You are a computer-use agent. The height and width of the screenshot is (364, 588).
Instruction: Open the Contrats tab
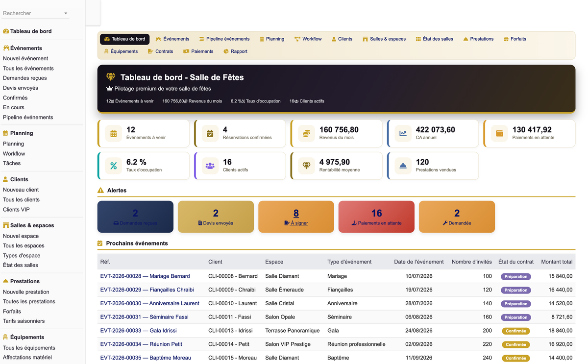(x=161, y=51)
